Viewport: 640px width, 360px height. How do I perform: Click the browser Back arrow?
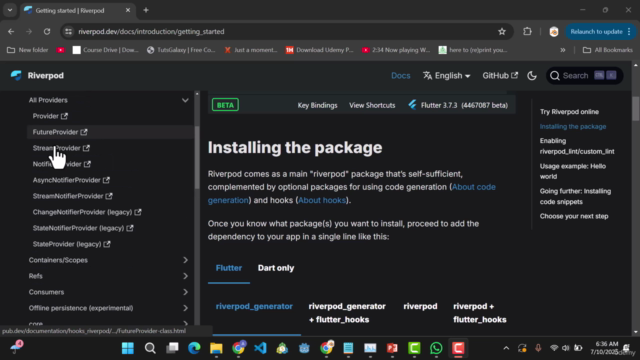tap(11, 31)
